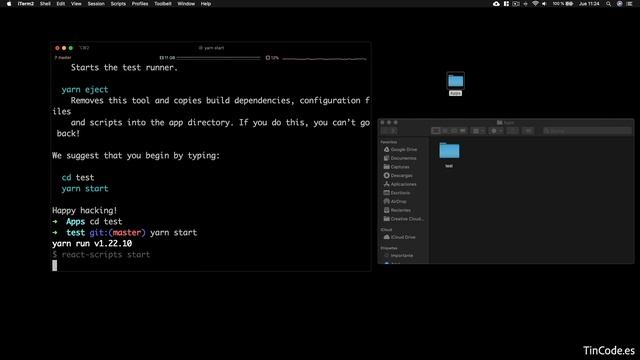Image resolution: width=640 pixels, height=360 pixels.
Task: Open Recientes in Finder sidebar
Action: (x=397, y=210)
